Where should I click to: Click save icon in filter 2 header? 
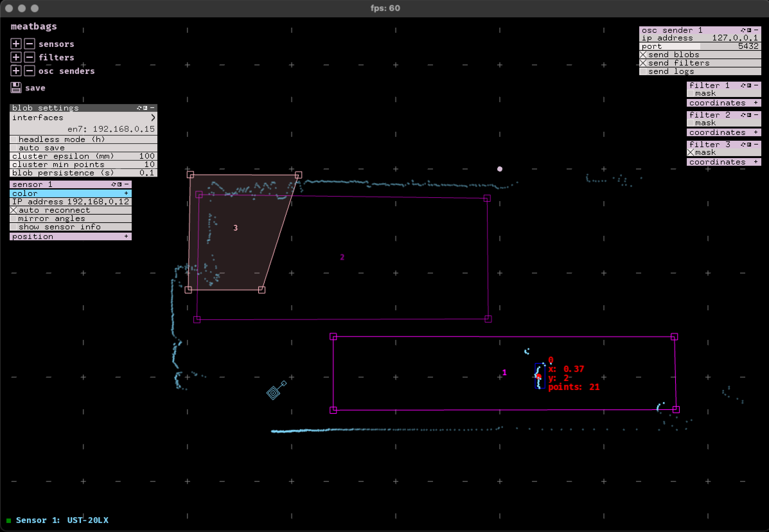749,115
